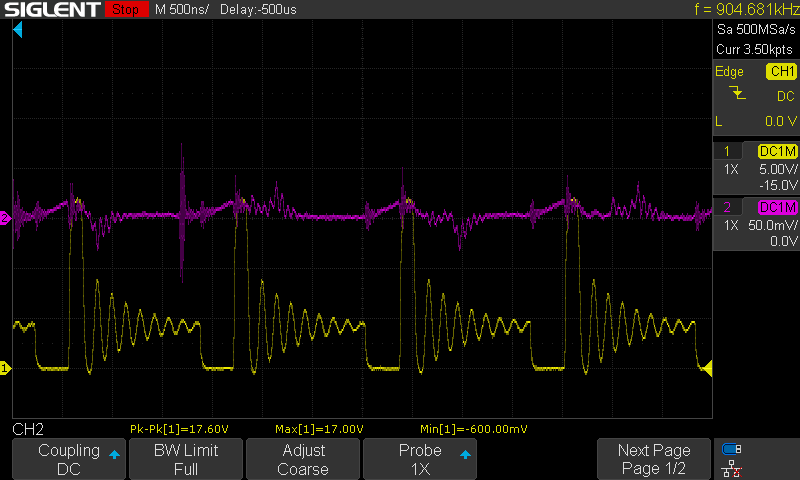Screen dimensions: 800x480
Task: Click the USB drive status icon
Action: [732, 449]
